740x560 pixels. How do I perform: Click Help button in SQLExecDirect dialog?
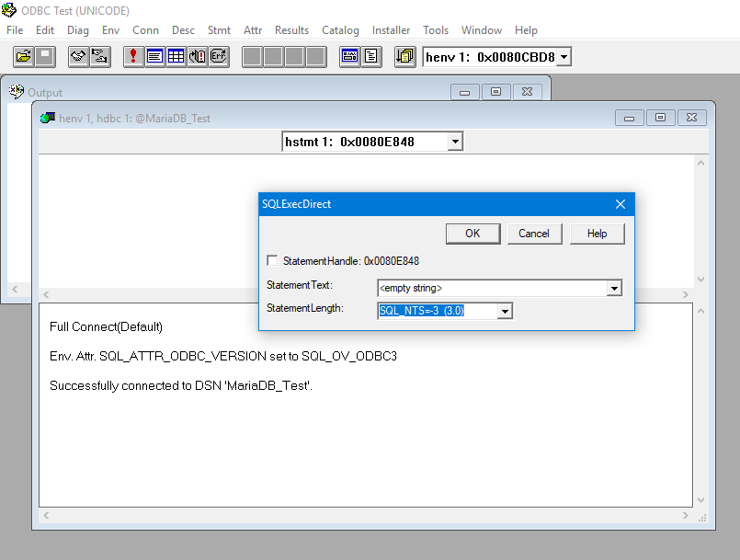coord(597,234)
